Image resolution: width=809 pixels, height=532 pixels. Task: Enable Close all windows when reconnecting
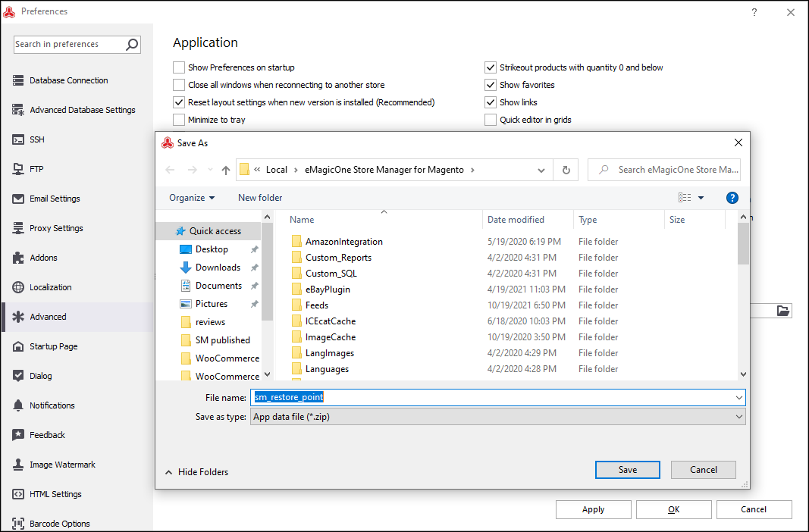pos(179,85)
